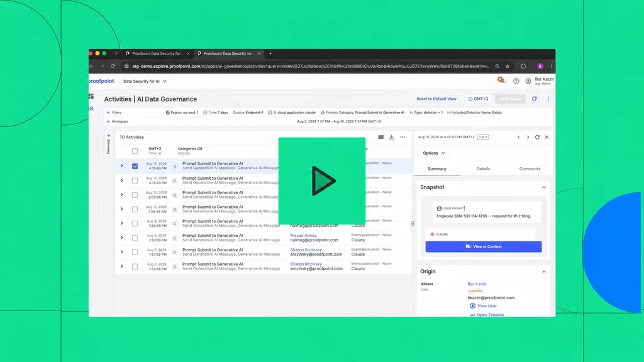Refresh the activities with blue refresh icon
Screen dimensions: 644x362
[535, 99]
